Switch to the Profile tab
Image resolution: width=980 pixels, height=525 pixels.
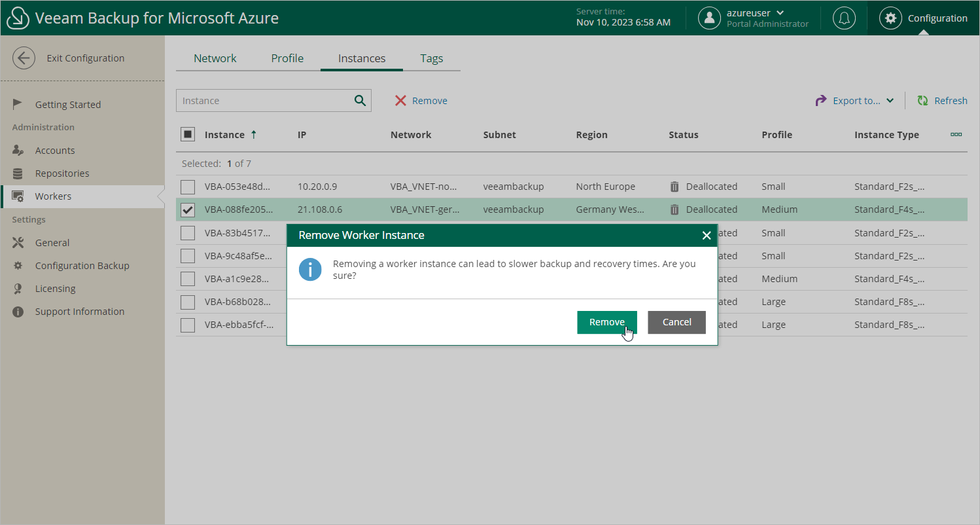[287, 58]
